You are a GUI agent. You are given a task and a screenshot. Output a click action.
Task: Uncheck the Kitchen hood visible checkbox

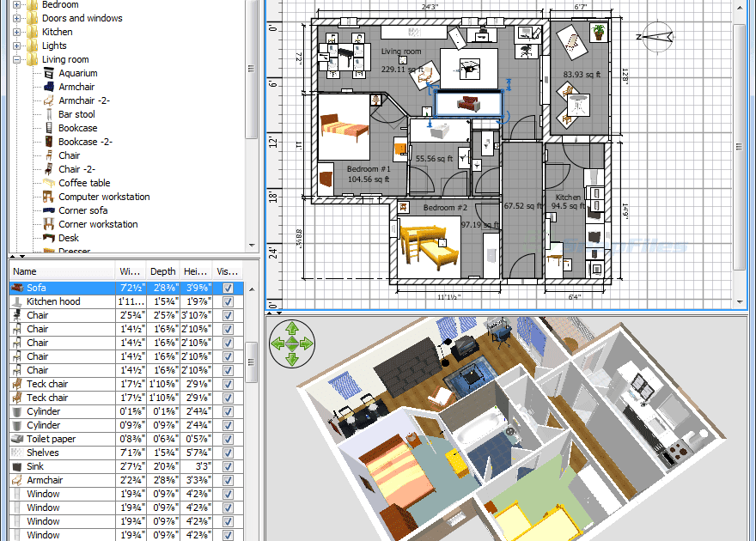tap(228, 301)
